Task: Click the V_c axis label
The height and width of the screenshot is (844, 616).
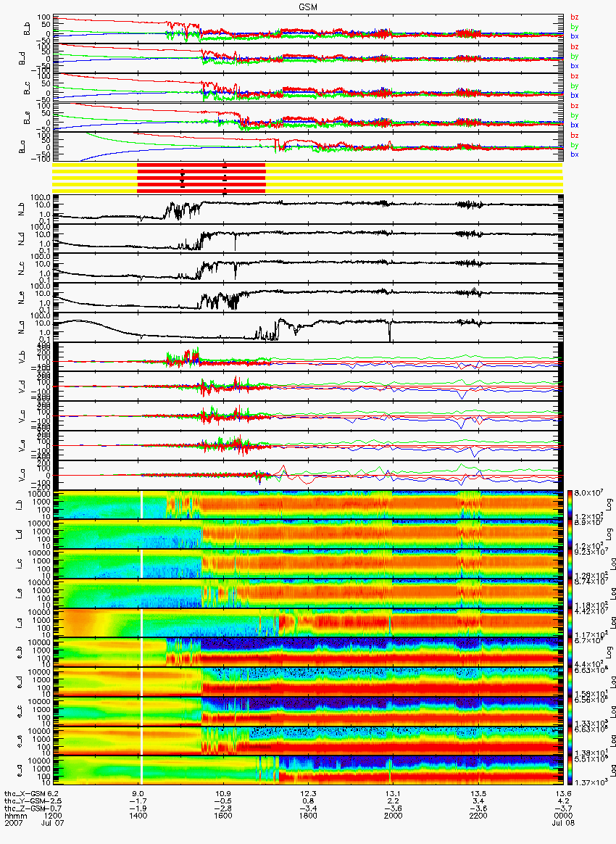Action: 22,415
